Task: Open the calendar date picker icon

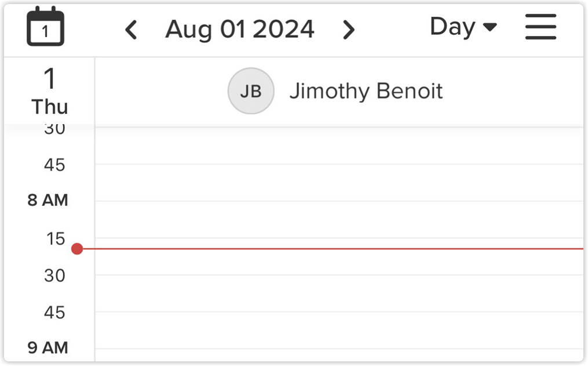Action: point(45,27)
